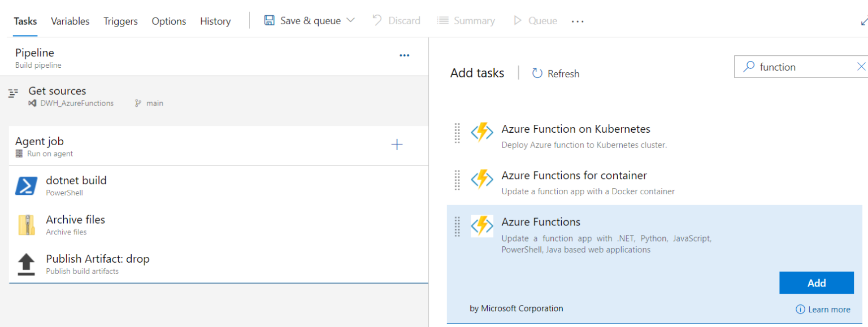
Task: Open the Triggers tab
Action: 120,21
